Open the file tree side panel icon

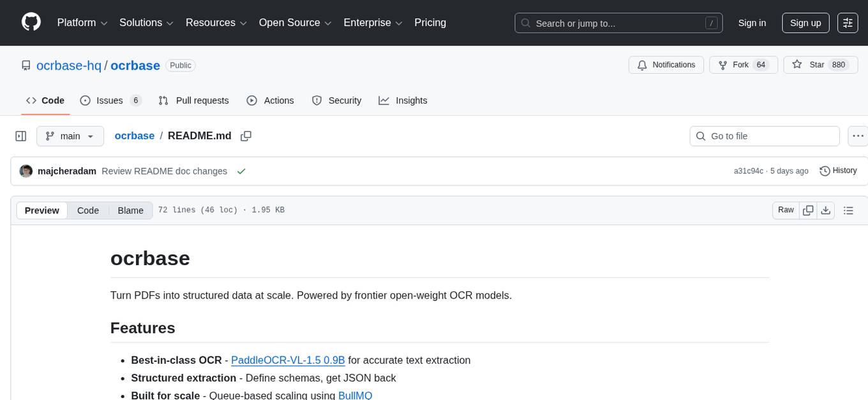point(20,135)
